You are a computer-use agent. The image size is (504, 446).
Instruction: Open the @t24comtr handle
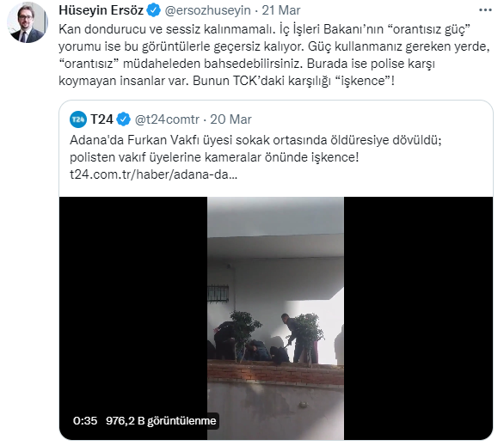[x=167, y=119]
